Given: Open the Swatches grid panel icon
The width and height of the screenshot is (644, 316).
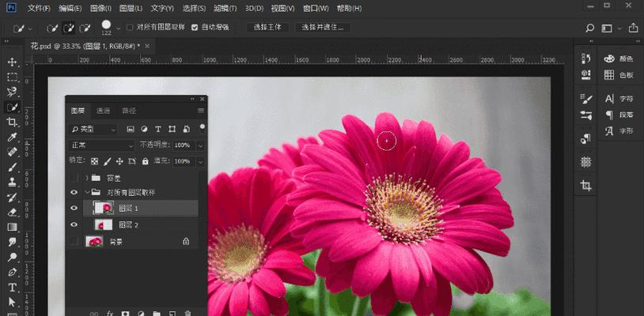Looking at the screenshot, I should pos(609,75).
